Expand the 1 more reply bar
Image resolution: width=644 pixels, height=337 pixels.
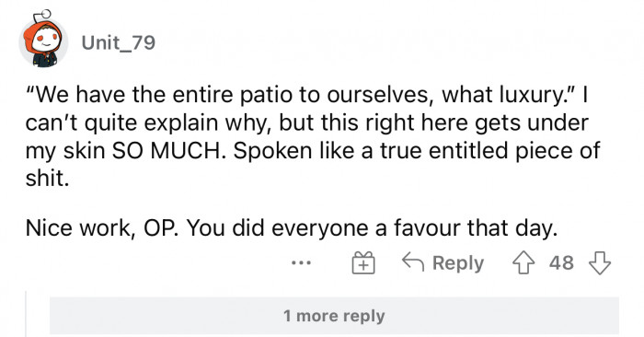[334, 316]
